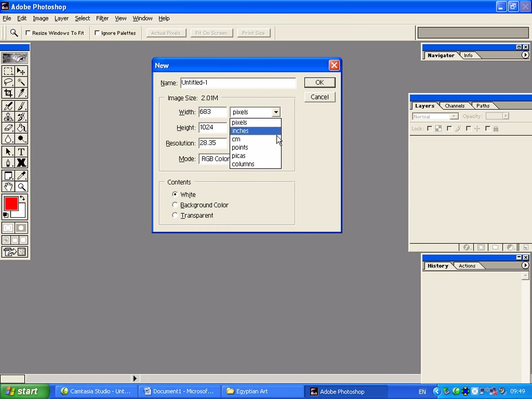Switch to the Info tab
This screenshot has height=399, width=532.
(x=468, y=55)
